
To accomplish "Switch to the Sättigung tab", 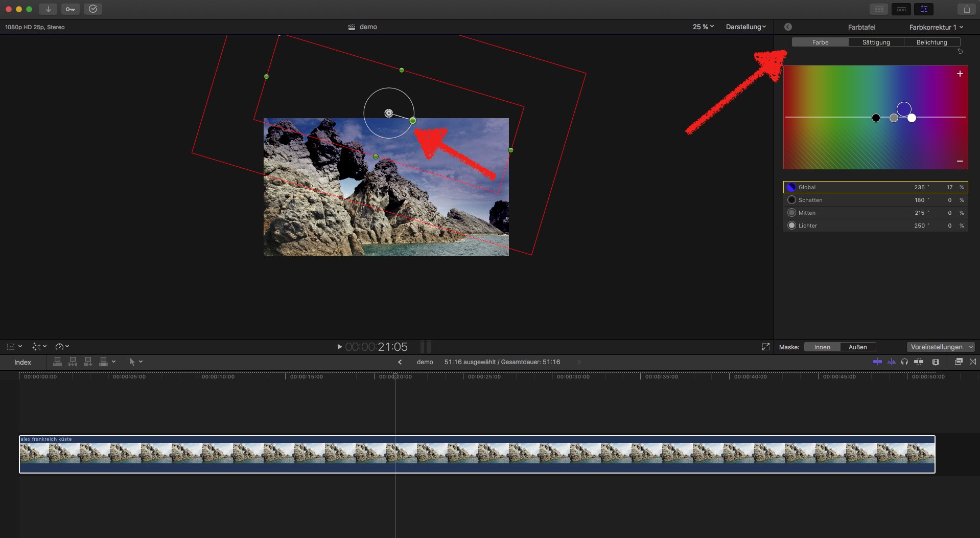I will click(x=876, y=42).
